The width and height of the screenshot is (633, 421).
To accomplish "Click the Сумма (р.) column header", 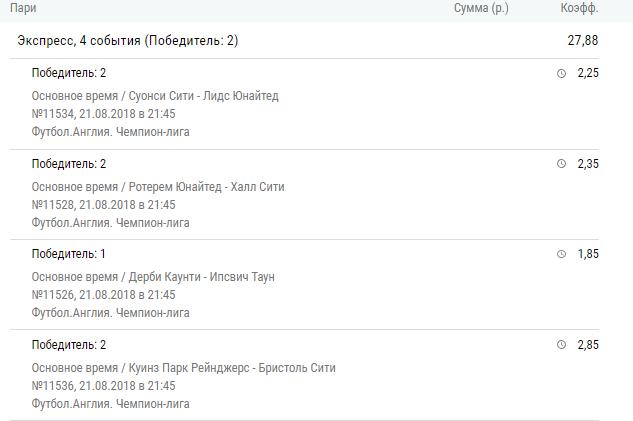I will coord(481,8).
